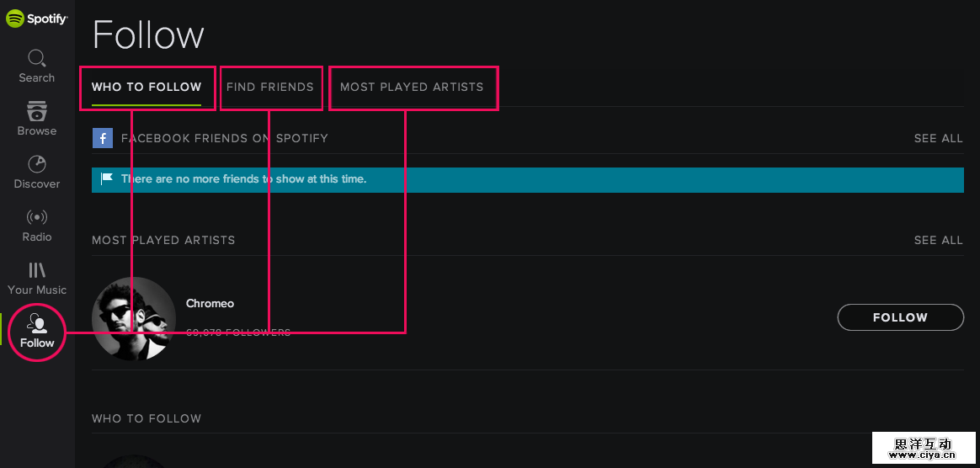Open Your Music library in sidebar
This screenshot has height=468, width=980.
pyautogui.click(x=37, y=278)
